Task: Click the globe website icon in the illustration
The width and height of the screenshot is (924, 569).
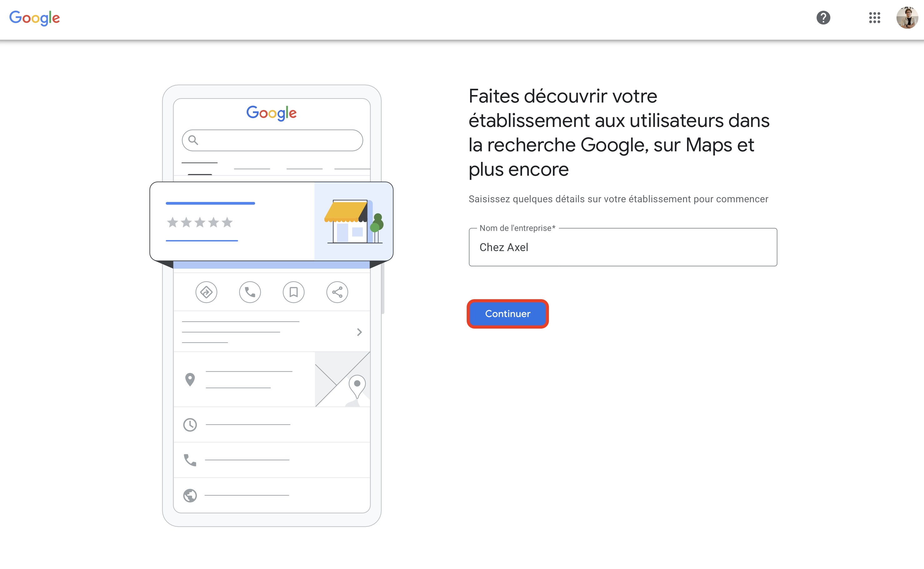Action: 190,496
